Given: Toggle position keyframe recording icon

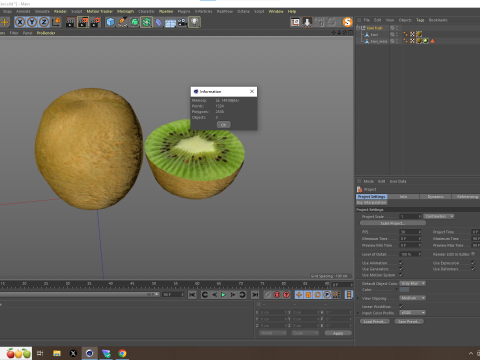Looking at the screenshot, I should (299, 295).
